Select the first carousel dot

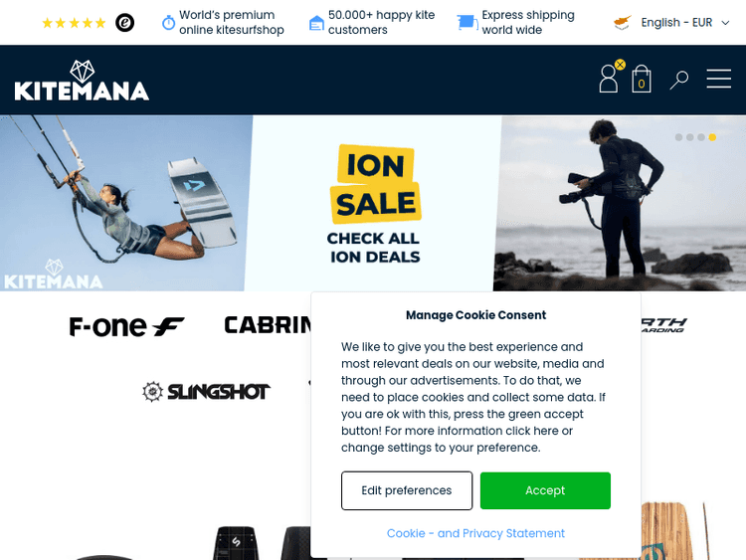click(x=679, y=137)
